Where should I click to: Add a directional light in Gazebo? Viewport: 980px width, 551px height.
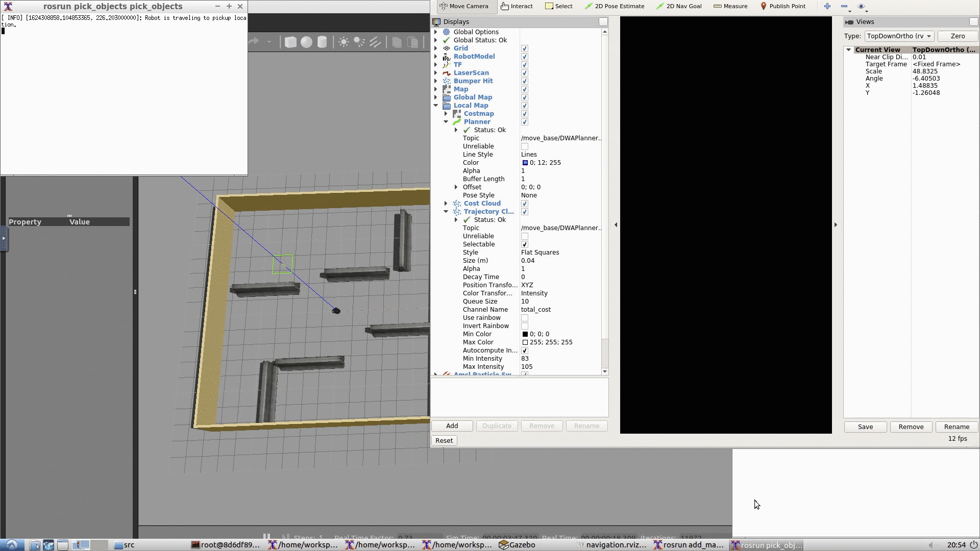point(375,42)
